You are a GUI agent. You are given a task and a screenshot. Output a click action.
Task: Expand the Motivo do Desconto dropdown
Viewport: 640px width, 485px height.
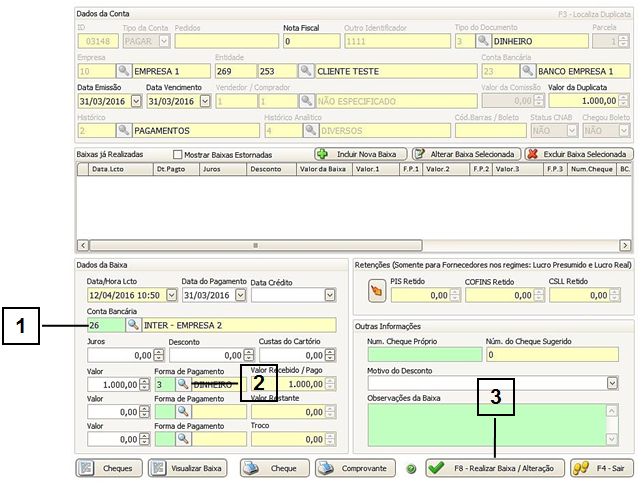click(x=612, y=383)
